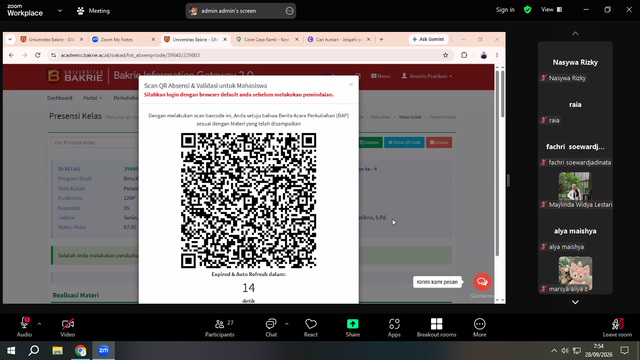Open Chrome from the taskbar
This screenshot has width=640, height=360.
80,351
